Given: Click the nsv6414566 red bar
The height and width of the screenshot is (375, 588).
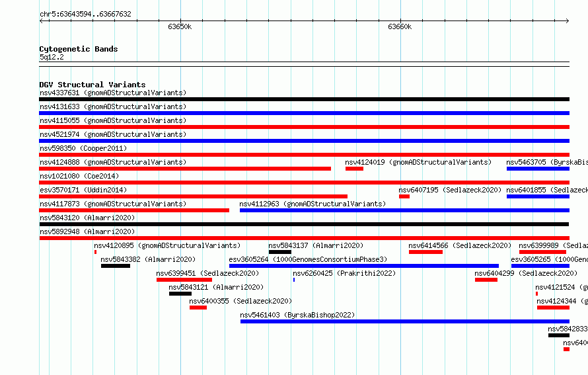Looking at the screenshot, I should 425,252.
